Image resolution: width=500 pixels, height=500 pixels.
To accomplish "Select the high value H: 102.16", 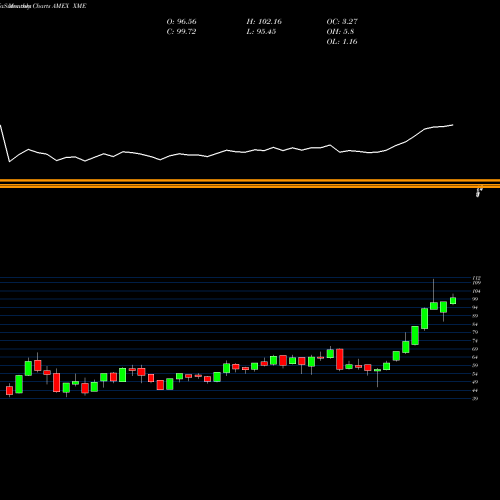I will click(264, 22).
